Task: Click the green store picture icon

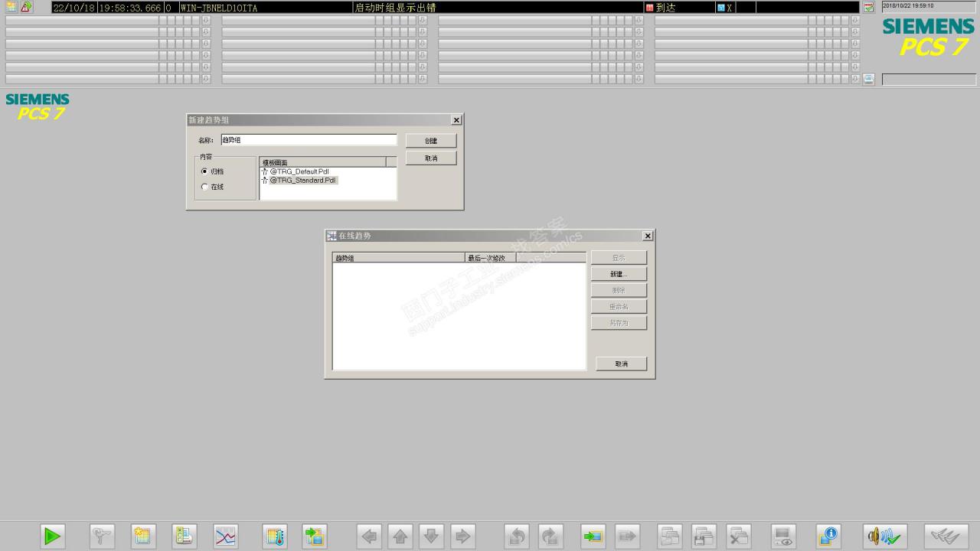Action: (593, 536)
